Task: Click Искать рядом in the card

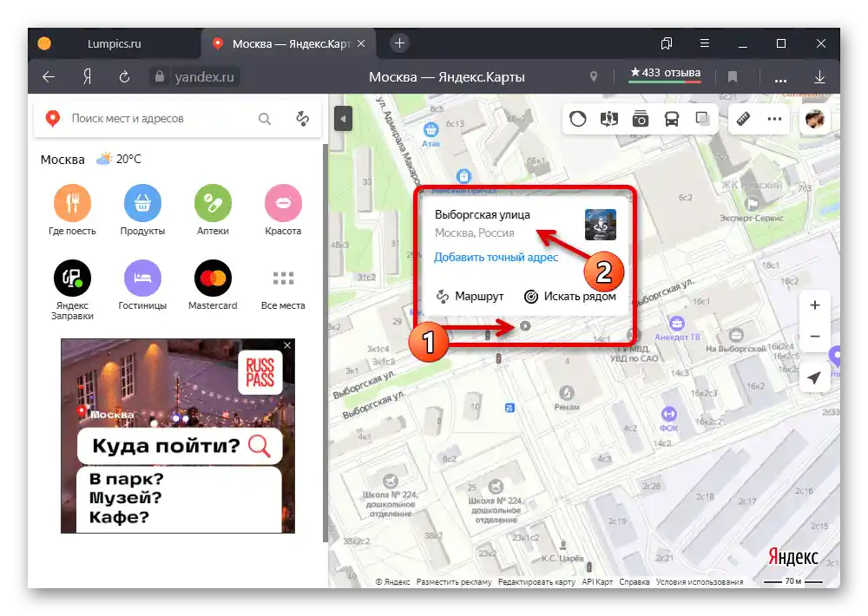Action: click(570, 297)
